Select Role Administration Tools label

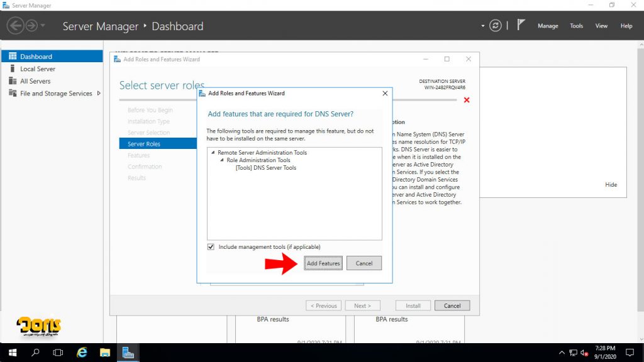coord(258,160)
